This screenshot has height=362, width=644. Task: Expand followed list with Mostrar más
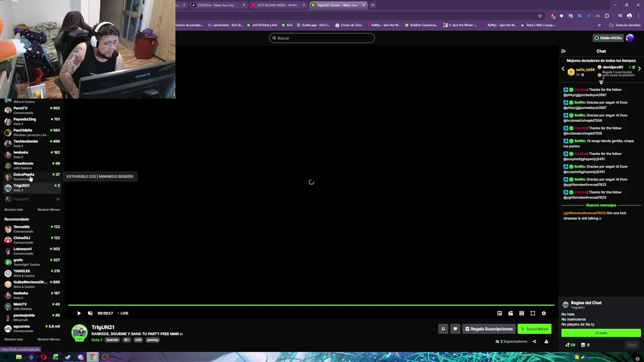tap(14, 210)
